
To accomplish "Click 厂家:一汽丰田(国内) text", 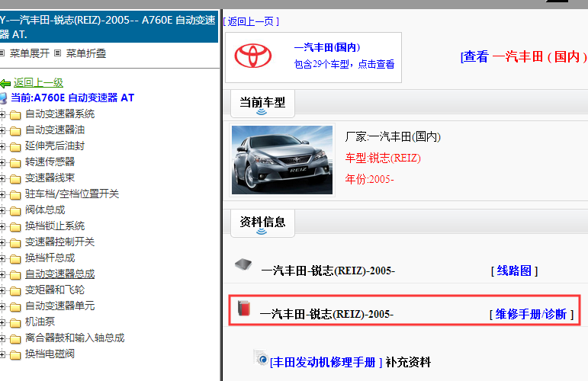I will [393, 136].
